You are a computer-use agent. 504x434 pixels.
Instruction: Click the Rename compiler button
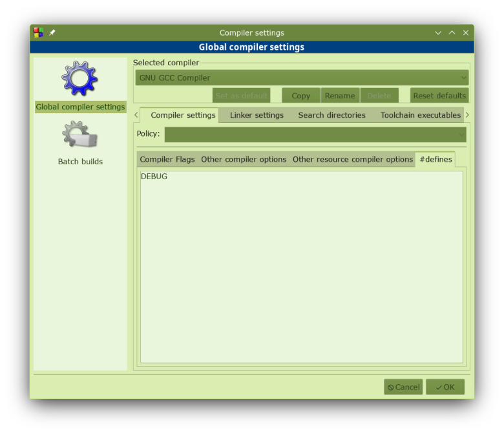point(340,96)
